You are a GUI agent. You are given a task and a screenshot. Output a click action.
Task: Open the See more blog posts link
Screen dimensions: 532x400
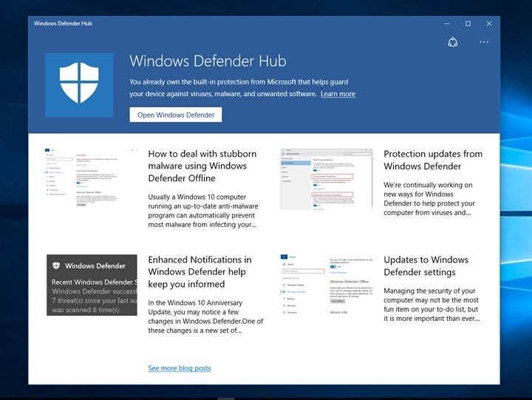179,368
